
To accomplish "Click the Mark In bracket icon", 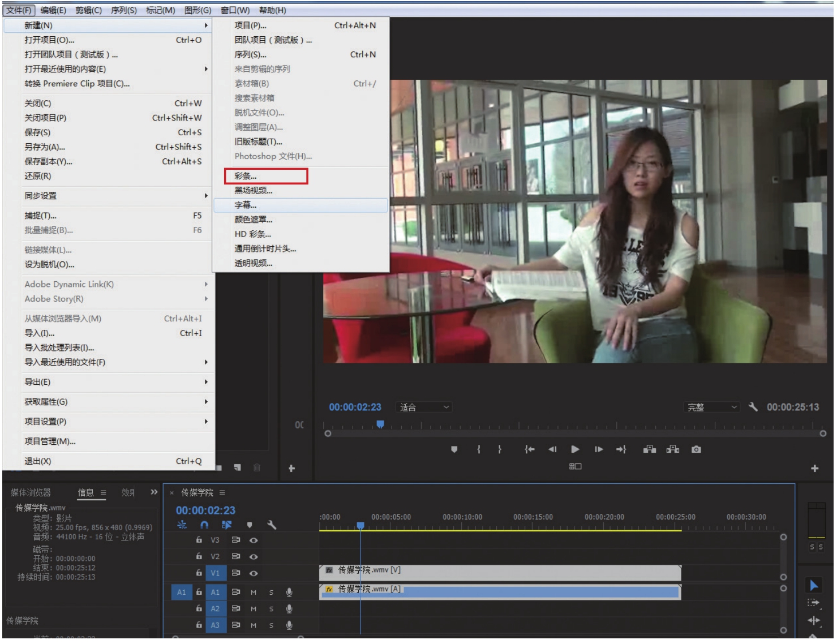I will pyautogui.click(x=479, y=449).
